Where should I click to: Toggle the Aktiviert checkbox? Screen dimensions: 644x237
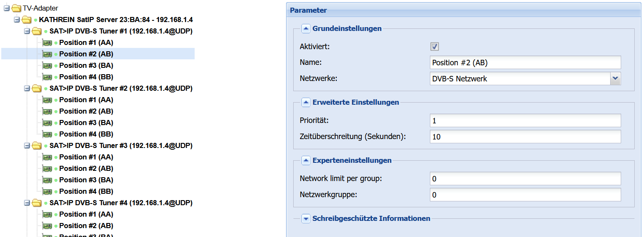click(x=435, y=46)
